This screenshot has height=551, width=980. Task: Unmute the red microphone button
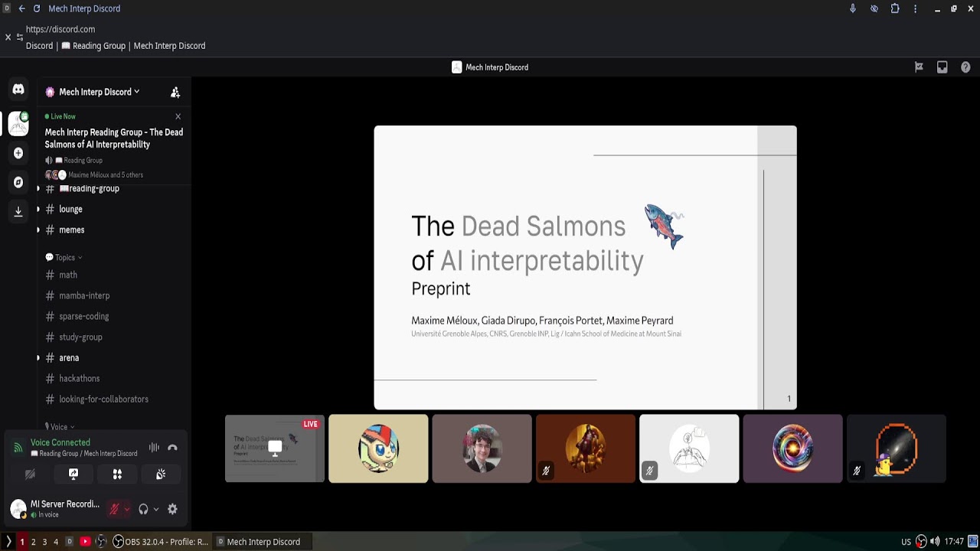pyautogui.click(x=114, y=509)
